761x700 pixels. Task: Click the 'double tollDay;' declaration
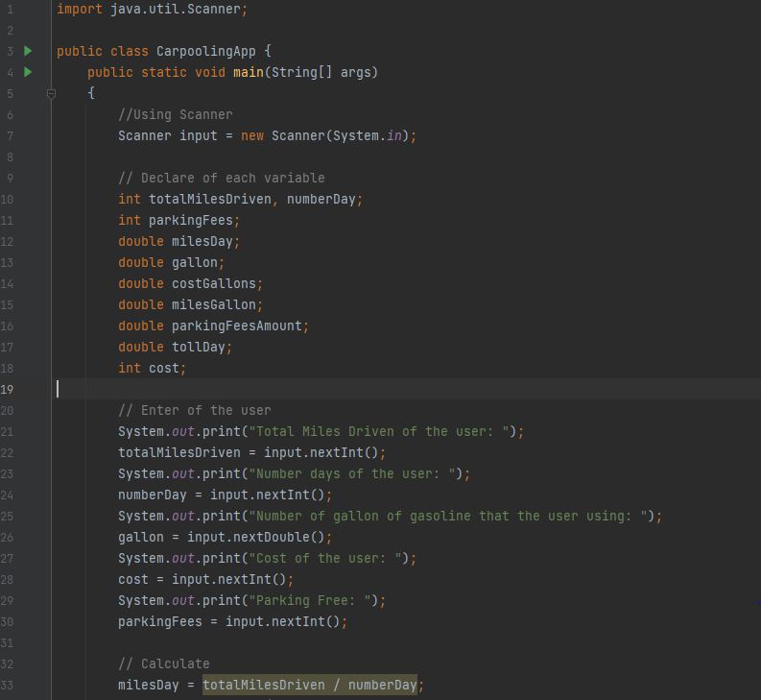(175, 348)
